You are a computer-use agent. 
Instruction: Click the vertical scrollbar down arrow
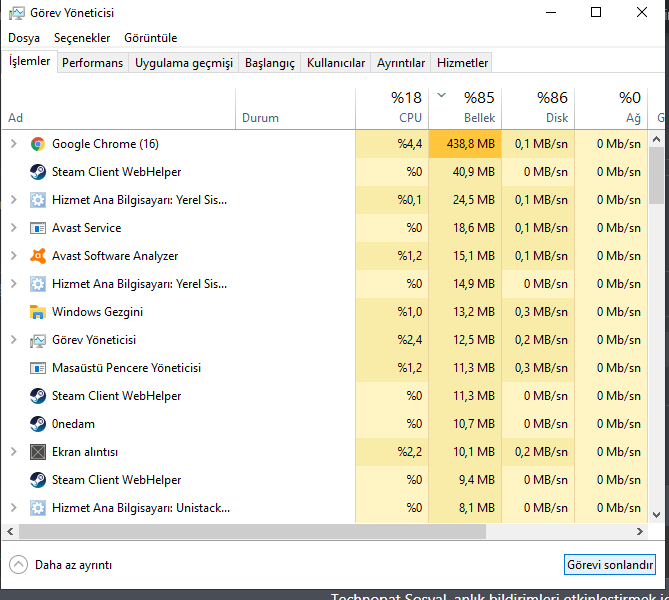(657, 515)
